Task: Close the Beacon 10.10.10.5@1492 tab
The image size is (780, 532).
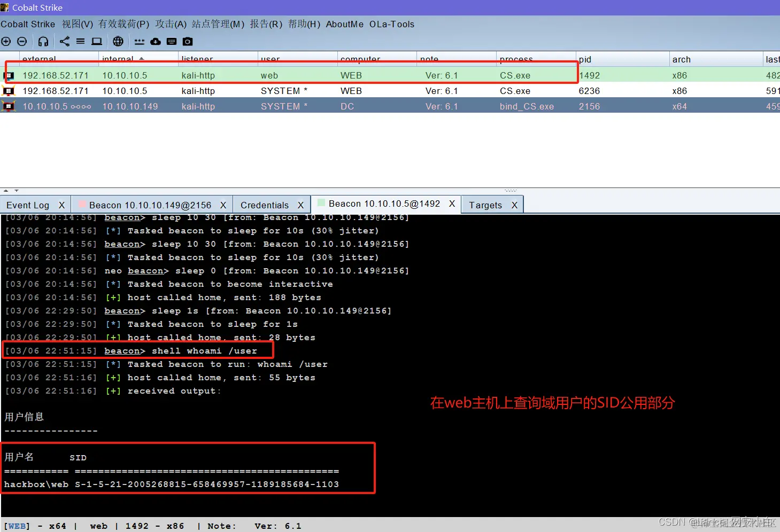Action: tap(452, 204)
